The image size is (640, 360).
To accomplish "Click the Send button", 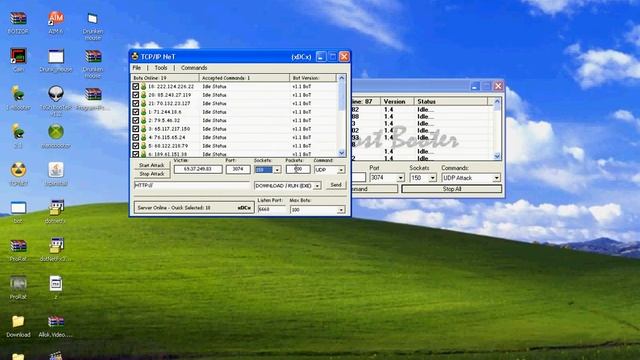I will [336, 185].
